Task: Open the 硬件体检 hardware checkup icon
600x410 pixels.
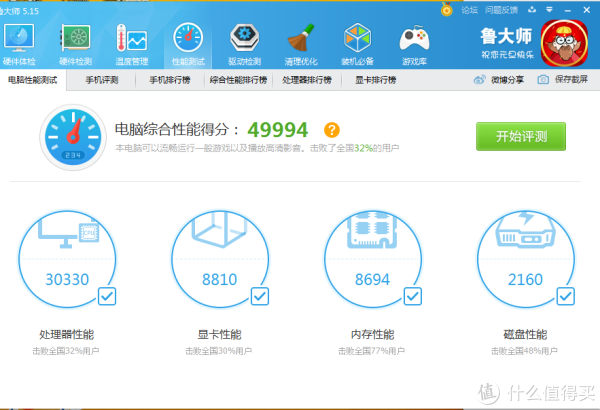Action: (19, 38)
